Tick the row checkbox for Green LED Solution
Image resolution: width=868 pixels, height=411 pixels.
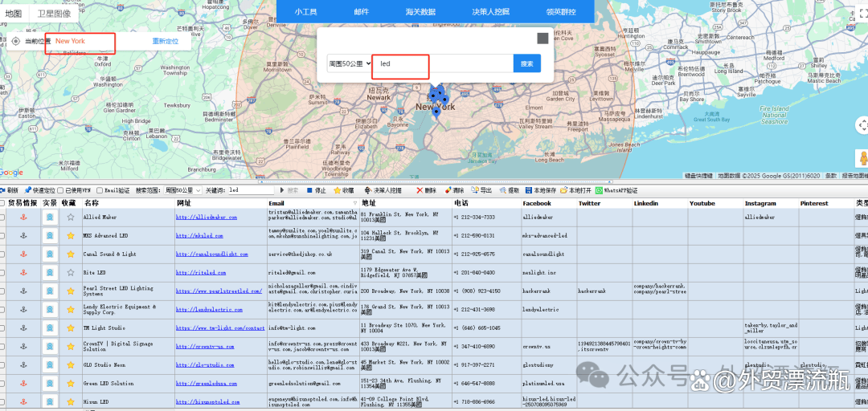point(2,384)
